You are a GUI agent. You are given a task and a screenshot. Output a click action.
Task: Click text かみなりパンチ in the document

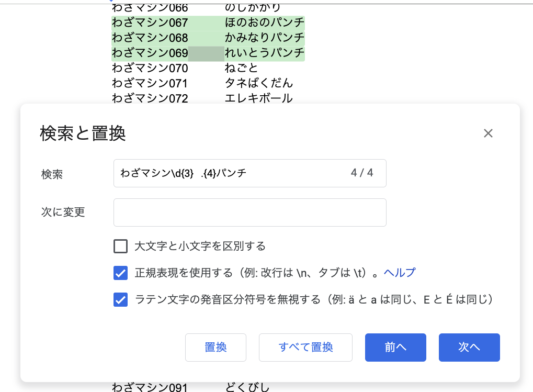(265, 38)
